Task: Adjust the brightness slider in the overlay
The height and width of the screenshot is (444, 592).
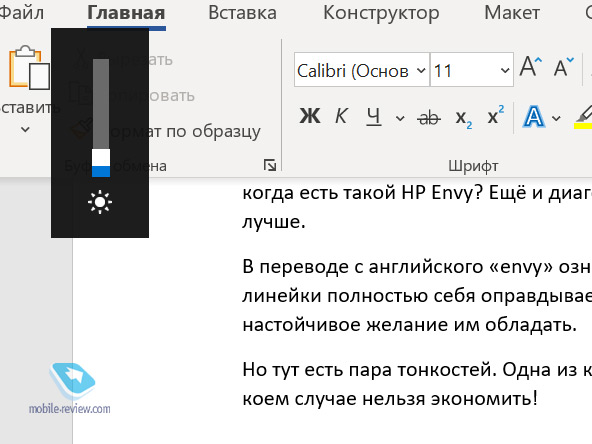Action: 101,117
